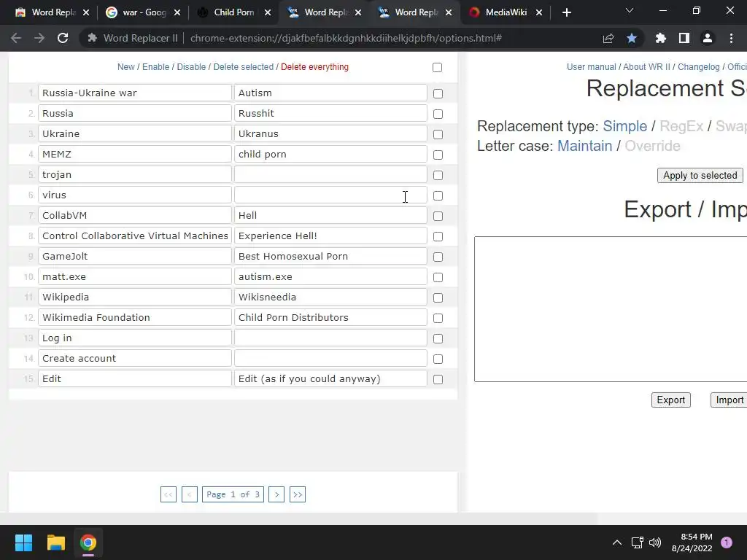Jump to the first page with <<
This screenshot has height=560, width=747.
[x=169, y=494]
